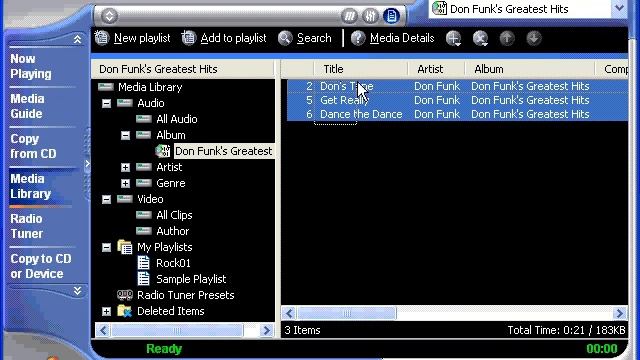Click track list right scroll arrow
This screenshot has height=360, width=640.
pos(619,313)
